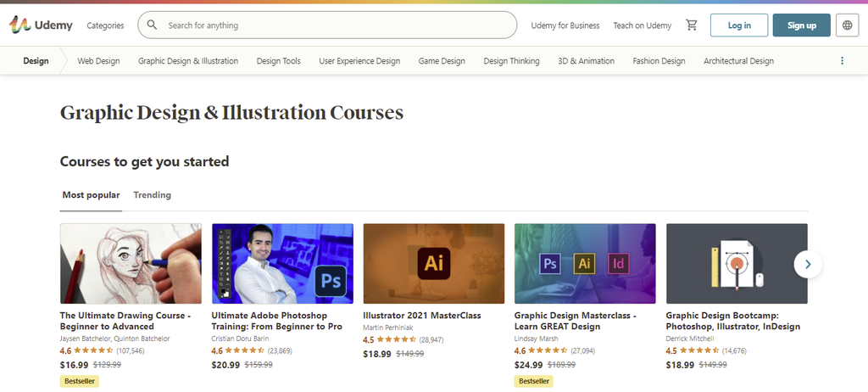Open the shopping cart icon
Screen dimensions: 868x392
[692, 25]
